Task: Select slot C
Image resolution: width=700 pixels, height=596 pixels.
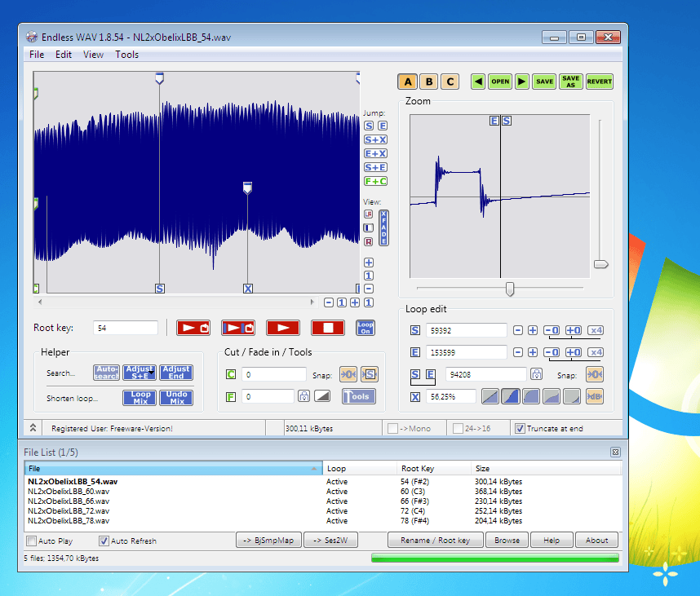Action: tap(450, 82)
